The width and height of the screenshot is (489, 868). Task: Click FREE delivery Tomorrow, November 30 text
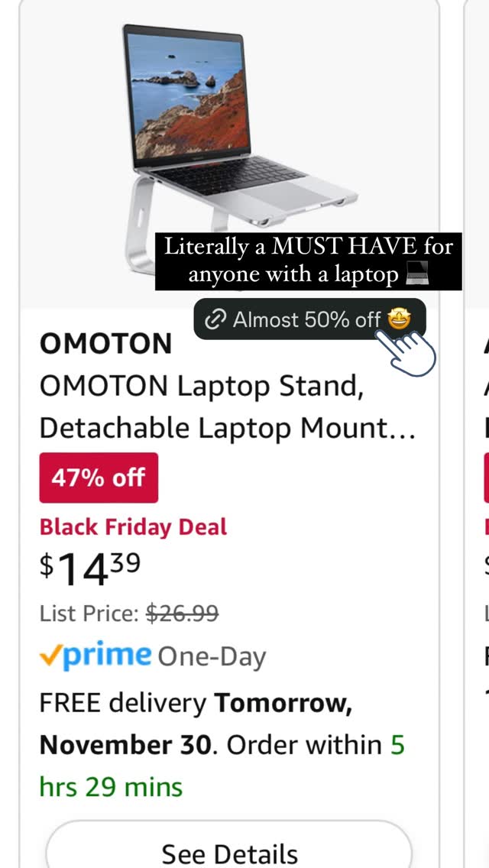(x=196, y=724)
